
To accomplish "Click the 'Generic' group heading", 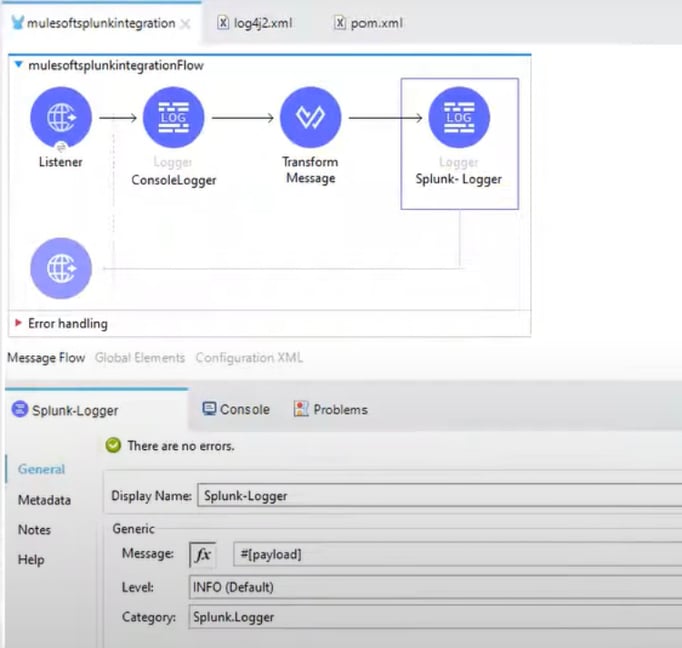I will [x=133, y=529].
